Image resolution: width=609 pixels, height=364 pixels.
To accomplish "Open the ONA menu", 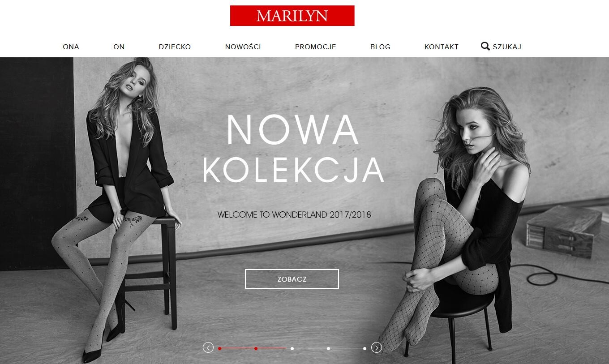I will 71,47.
